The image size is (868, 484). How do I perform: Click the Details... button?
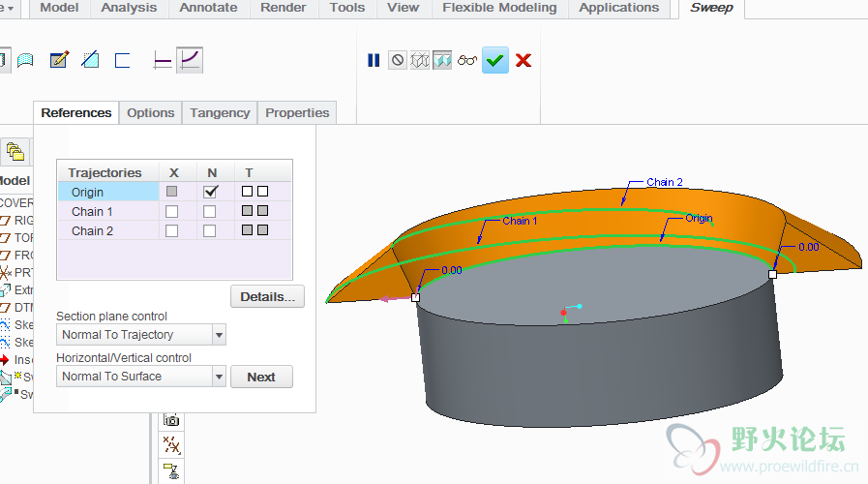pyautogui.click(x=267, y=296)
